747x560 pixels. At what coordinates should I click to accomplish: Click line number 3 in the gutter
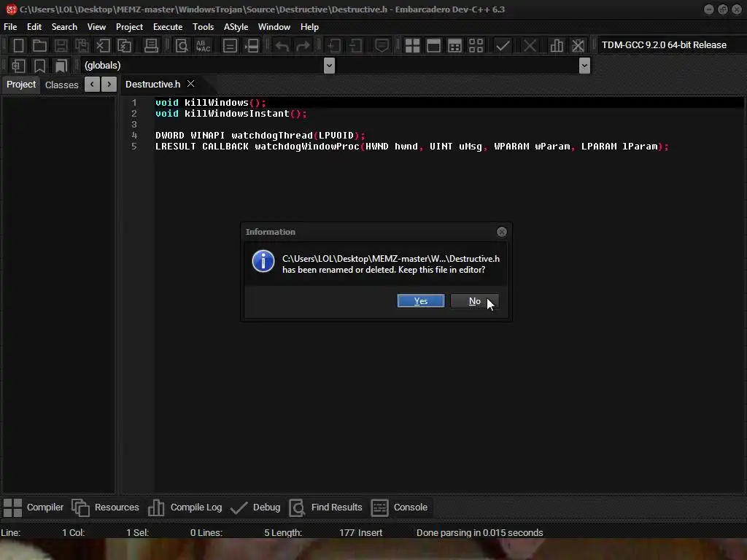(134, 125)
